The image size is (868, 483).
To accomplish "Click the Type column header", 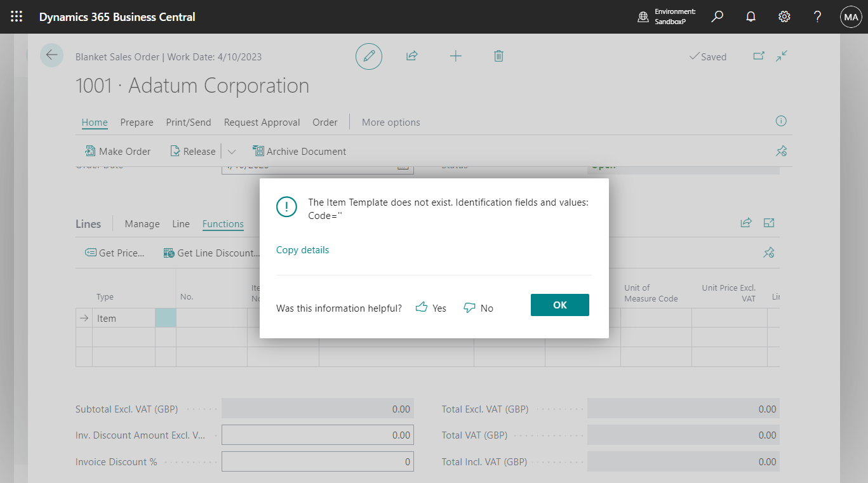I will [105, 297].
